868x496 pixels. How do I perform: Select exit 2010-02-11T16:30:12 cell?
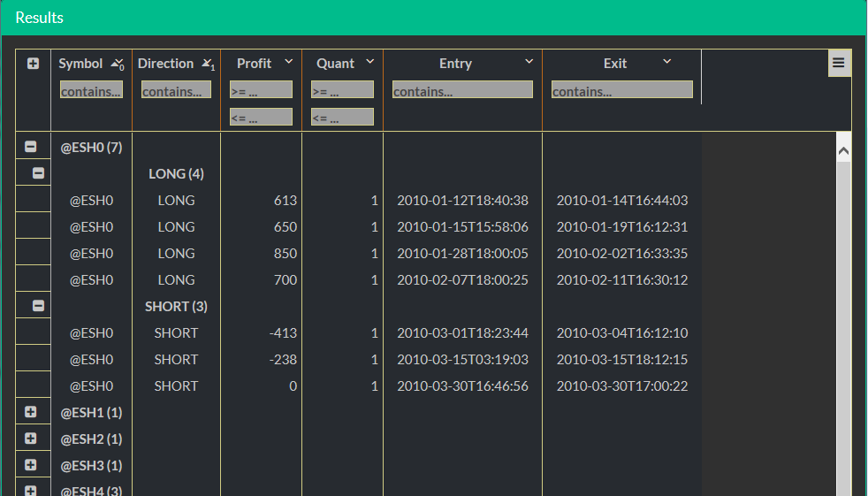(x=622, y=280)
